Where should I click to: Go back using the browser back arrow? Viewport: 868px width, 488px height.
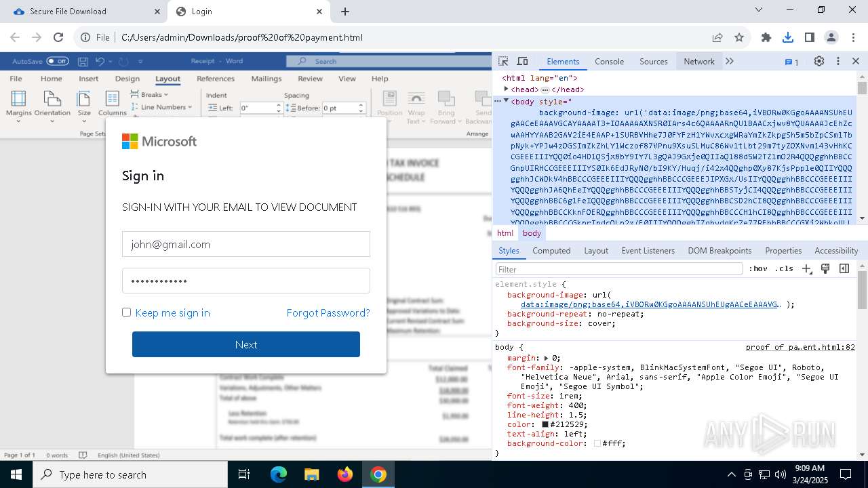pos(15,37)
